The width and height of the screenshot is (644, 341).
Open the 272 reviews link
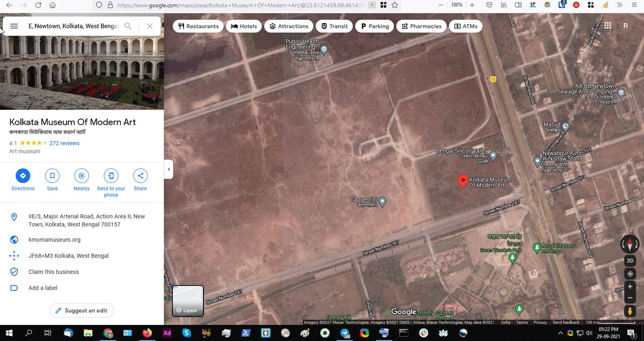click(64, 143)
